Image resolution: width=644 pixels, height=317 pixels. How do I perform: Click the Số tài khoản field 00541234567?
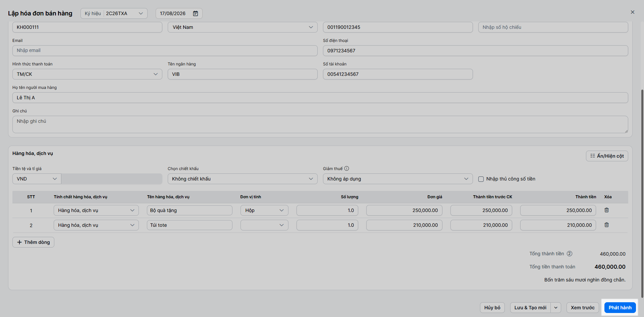click(x=398, y=74)
